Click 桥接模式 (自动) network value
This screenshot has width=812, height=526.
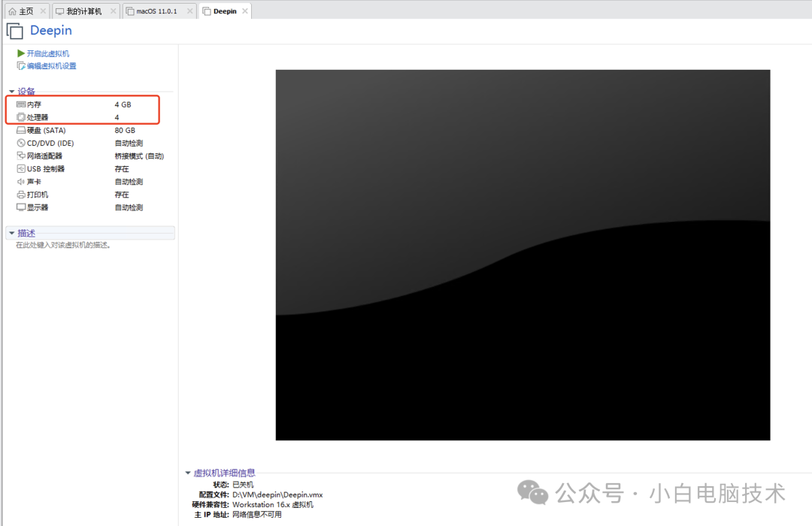[139, 156]
